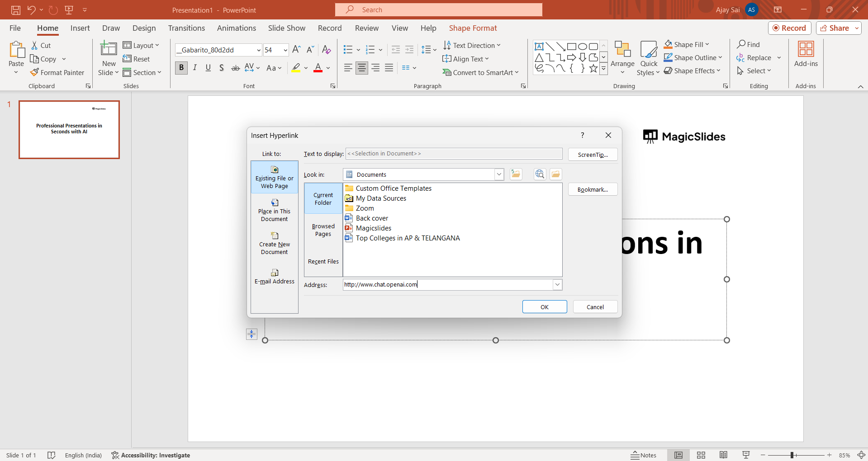Select the Magicslides file in list
This screenshot has height=461, width=868.
pos(373,228)
